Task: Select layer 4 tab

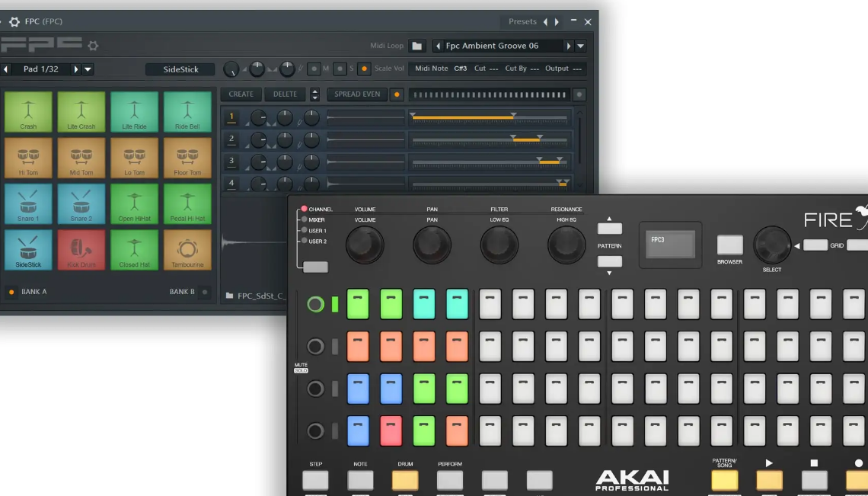Action: pyautogui.click(x=231, y=183)
